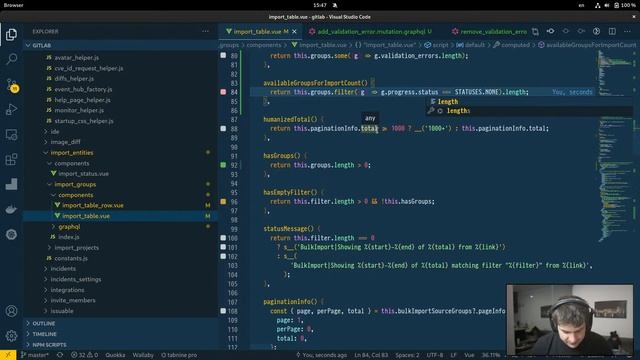Open Explorer views and more actions menu
Screen dimensions: 640x360
(x=205, y=31)
